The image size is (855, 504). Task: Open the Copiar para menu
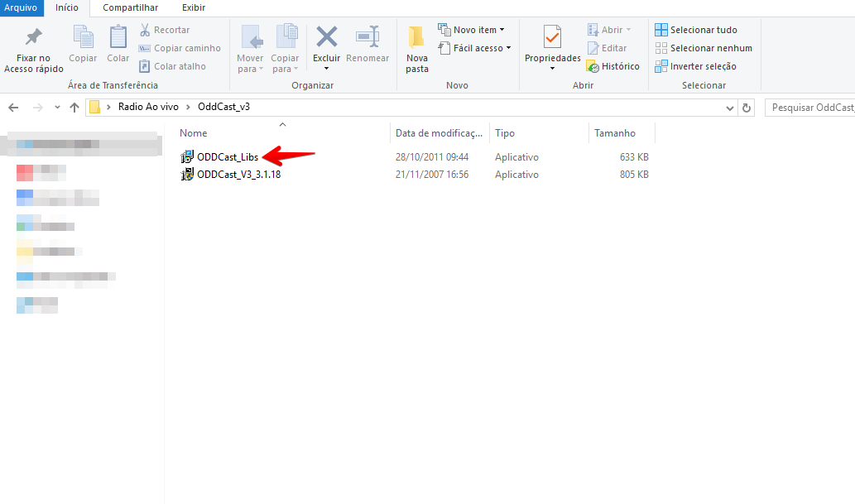coord(285,50)
